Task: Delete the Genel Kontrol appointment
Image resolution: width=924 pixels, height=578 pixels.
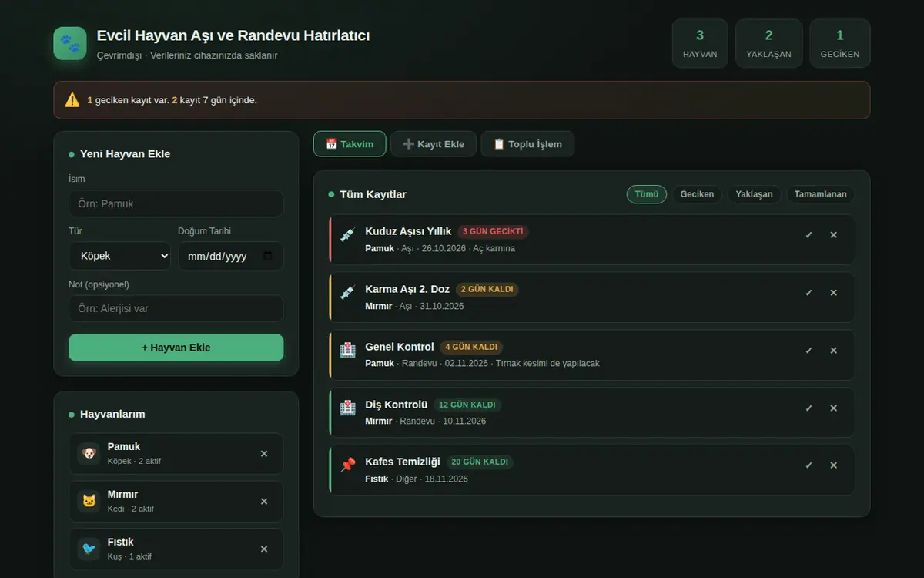Action: pos(833,351)
